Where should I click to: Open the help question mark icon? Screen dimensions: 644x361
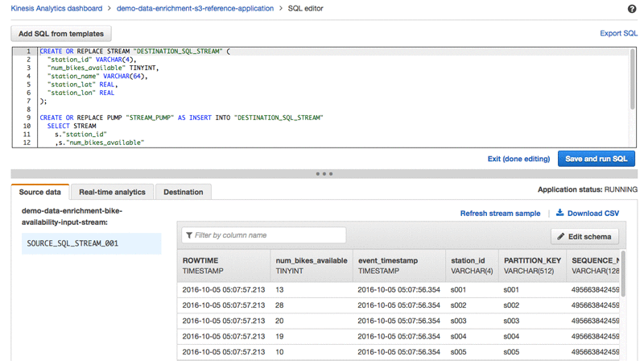632,9
